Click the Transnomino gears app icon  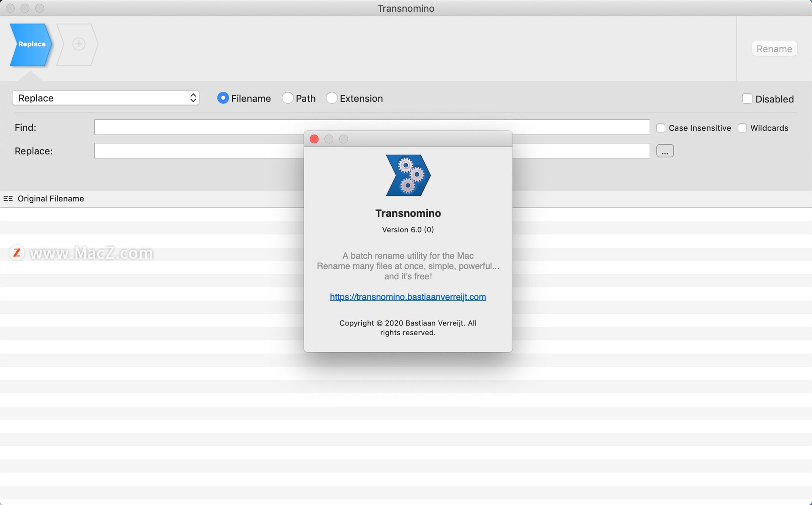[x=408, y=175]
